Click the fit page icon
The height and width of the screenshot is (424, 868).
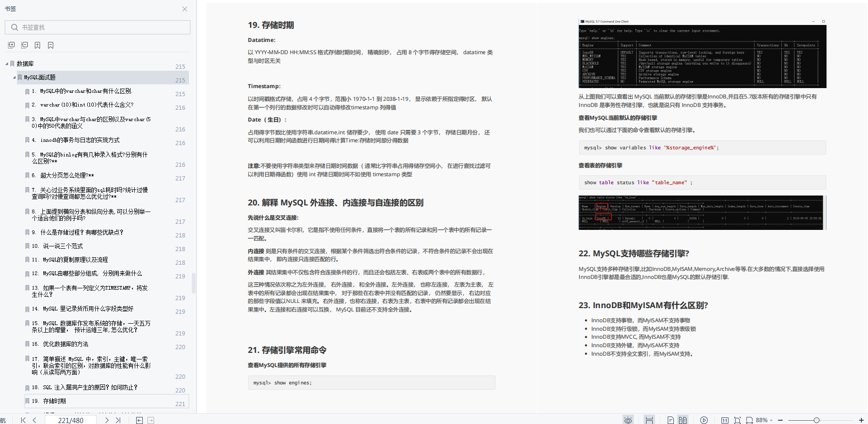[737, 420]
